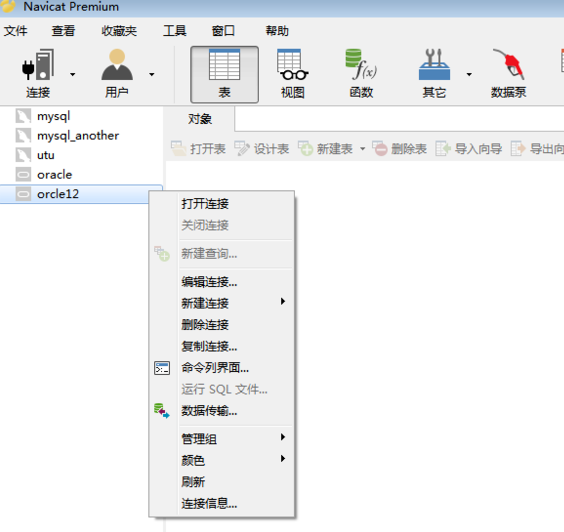564x532 pixels.
Task: Click the 导入向导 button
Action: tap(469, 148)
